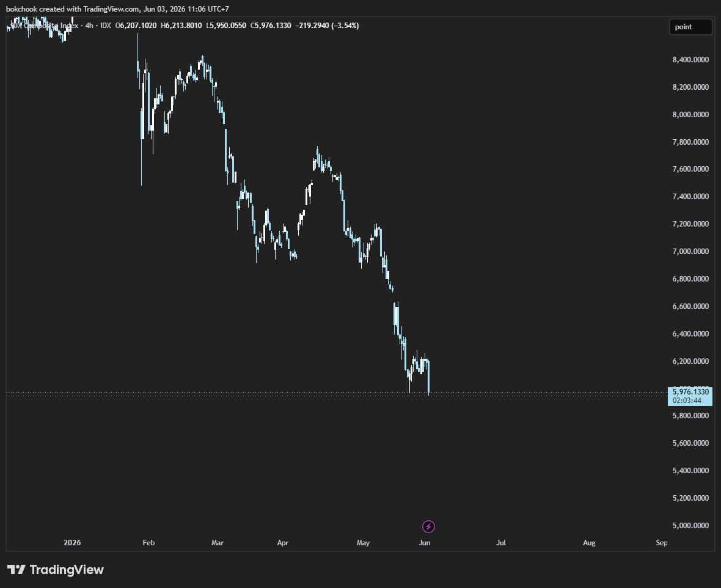The height and width of the screenshot is (588, 721).
Task: Click the open value O6,207.1020
Action: pos(136,26)
